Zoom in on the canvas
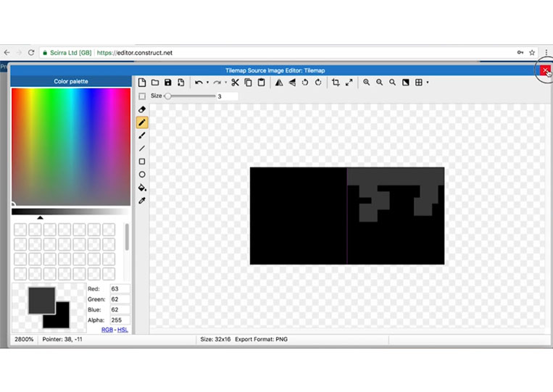Screen dimensions: 553x392 (367, 83)
